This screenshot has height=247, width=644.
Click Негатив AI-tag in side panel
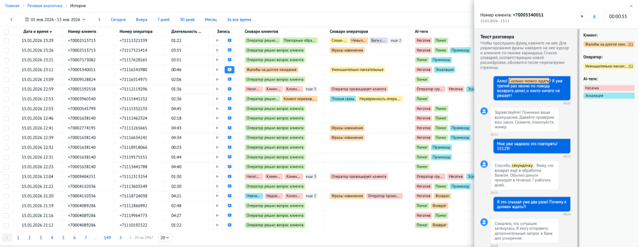(x=609, y=88)
